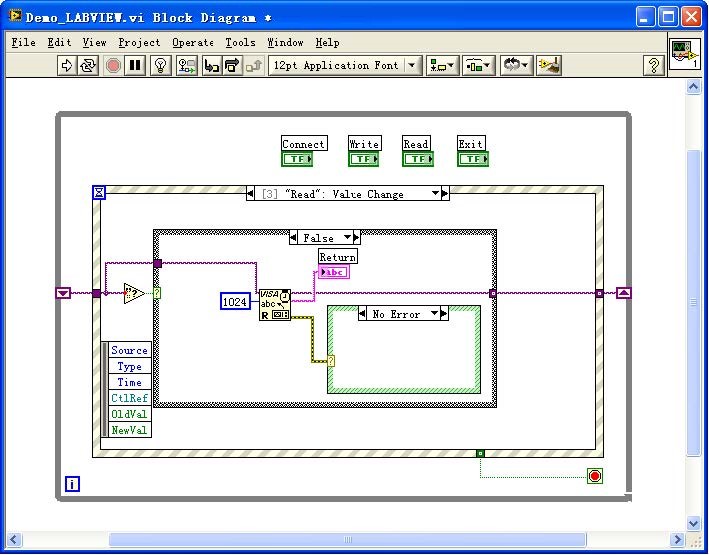Switch False case to next case
This screenshot has height=555, width=709.
[x=356, y=237]
